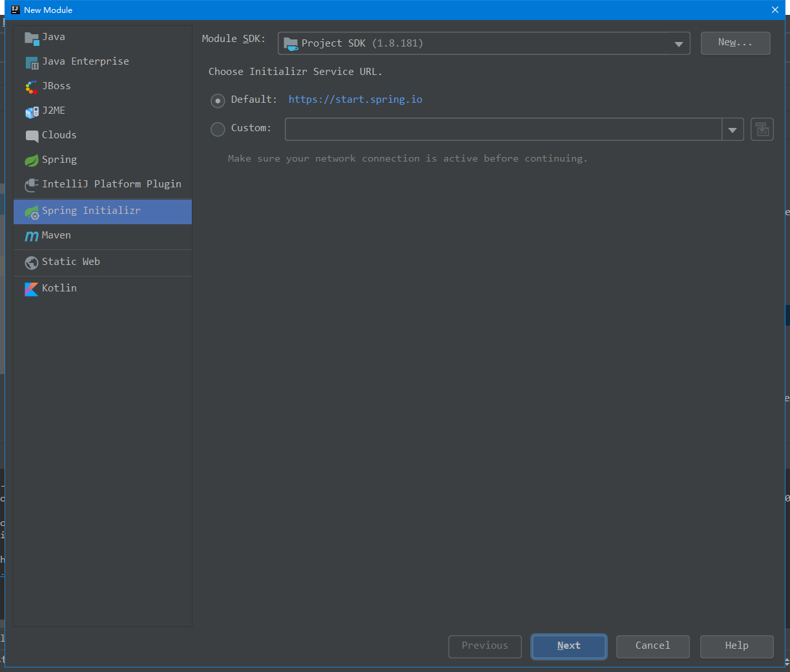This screenshot has height=672, width=790.
Task: Click the Previous button
Action: pyautogui.click(x=484, y=646)
